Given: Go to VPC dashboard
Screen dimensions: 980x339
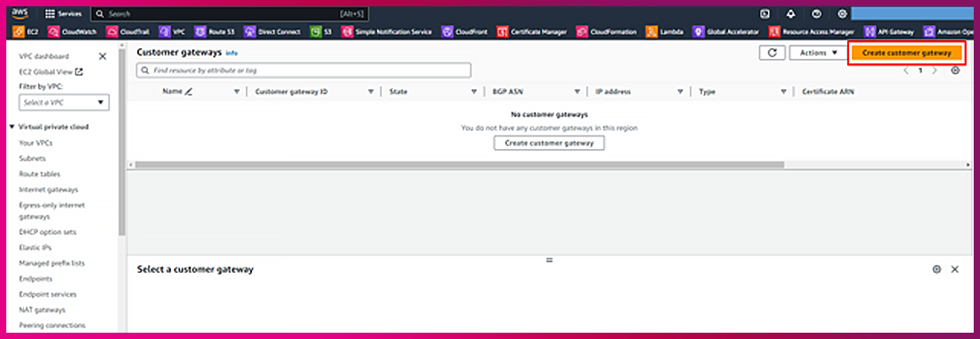Looking at the screenshot, I should click(x=44, y=56).
